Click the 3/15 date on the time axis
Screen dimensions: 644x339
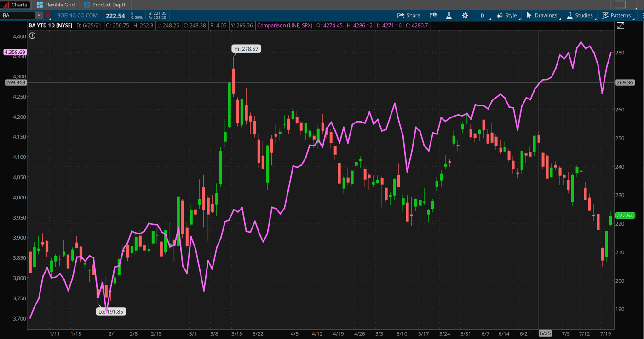(237, 333)
